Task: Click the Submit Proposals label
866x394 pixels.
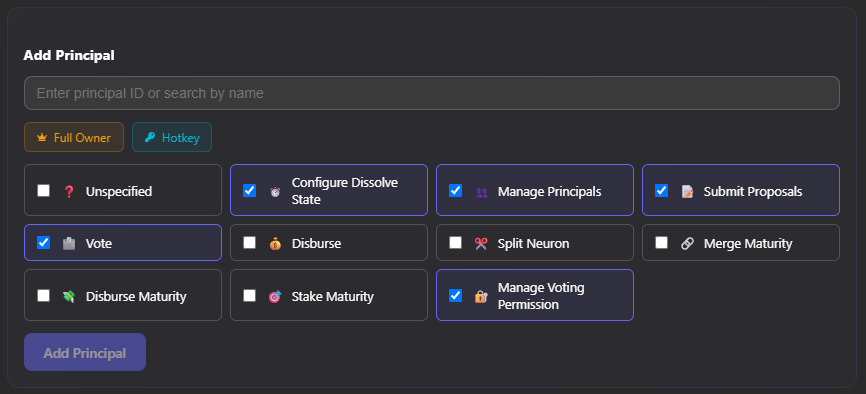Action: [x=753, y=192]
